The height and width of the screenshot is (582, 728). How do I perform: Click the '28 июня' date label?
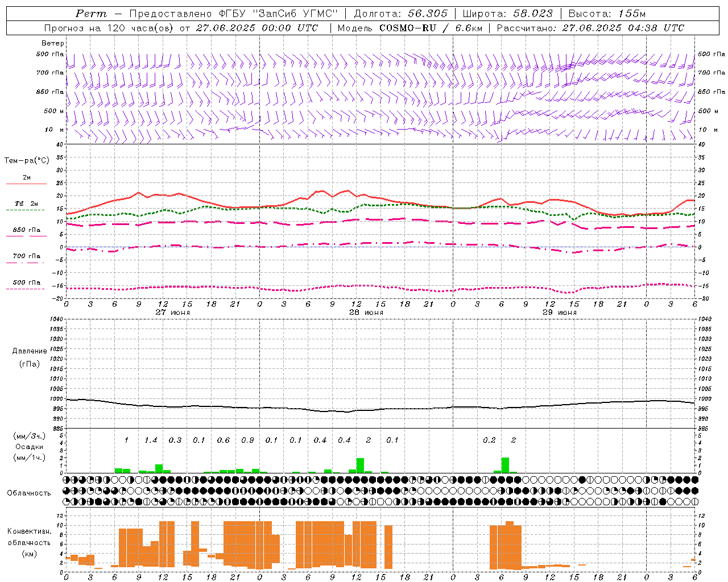point(366,313)
